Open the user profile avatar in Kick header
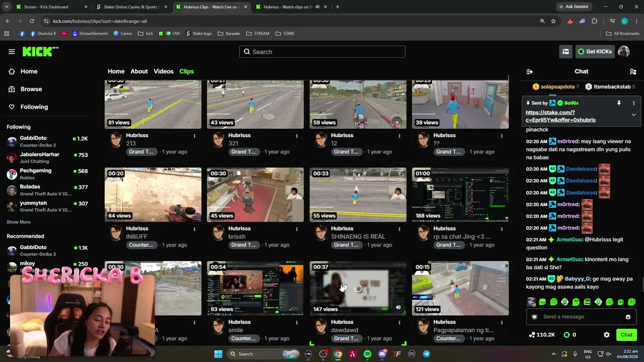 click(623, 51)
